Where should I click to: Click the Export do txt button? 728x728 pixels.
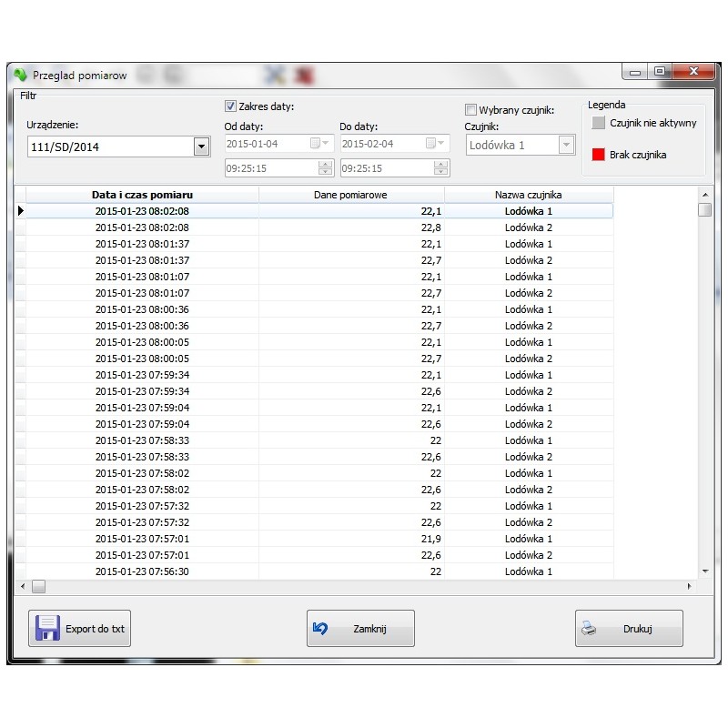[x=79, y=628]
